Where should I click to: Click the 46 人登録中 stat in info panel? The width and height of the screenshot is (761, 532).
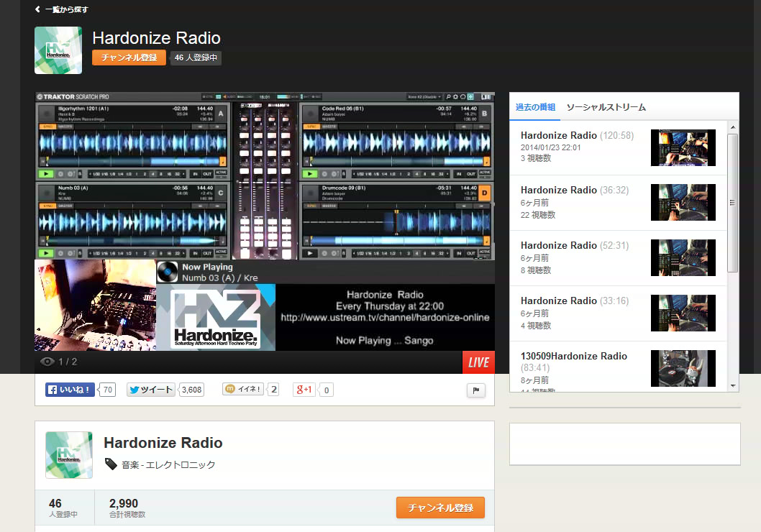click(x=63, y=508)
